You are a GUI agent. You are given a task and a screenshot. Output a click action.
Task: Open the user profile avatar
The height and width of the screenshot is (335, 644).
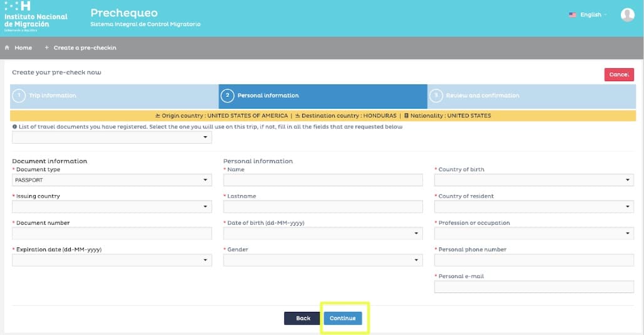[x=627, y=15]
